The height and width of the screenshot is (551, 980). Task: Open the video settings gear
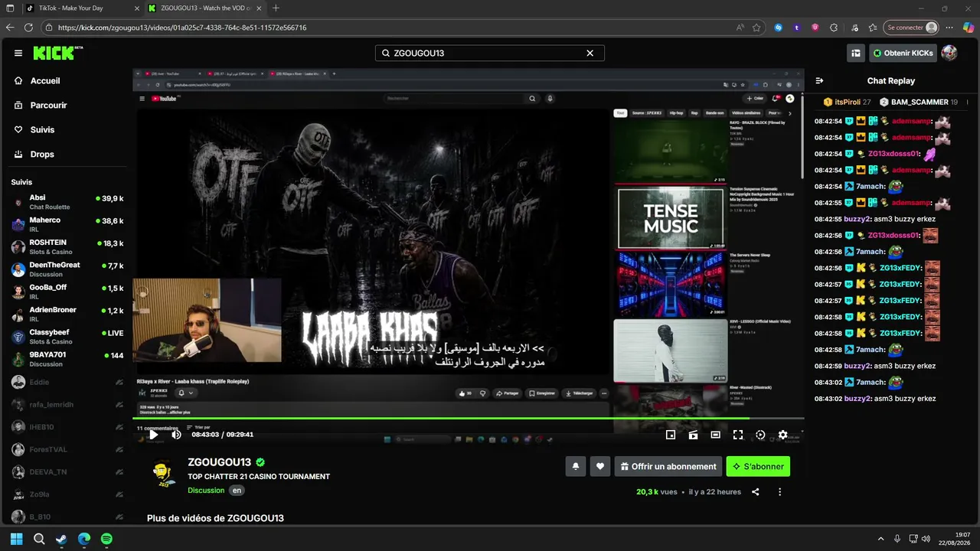[x=782, y=435]
